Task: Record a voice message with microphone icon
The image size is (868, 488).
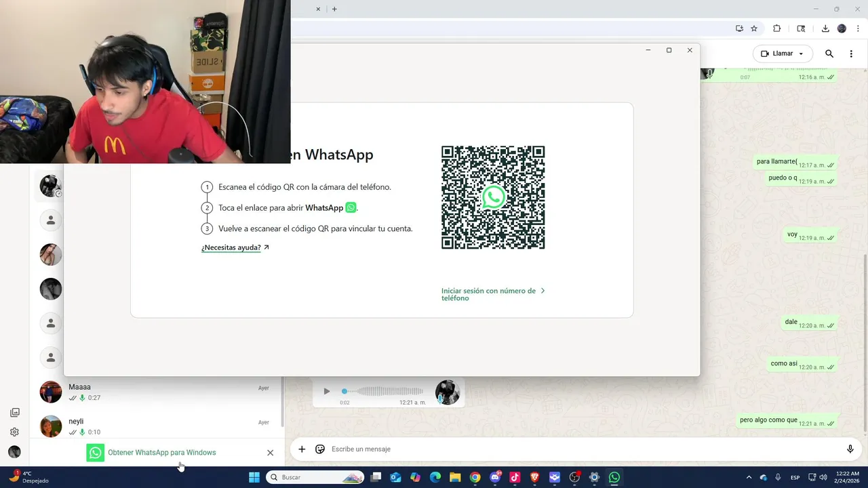Action: pyautogui.click(x=850, y=449)
